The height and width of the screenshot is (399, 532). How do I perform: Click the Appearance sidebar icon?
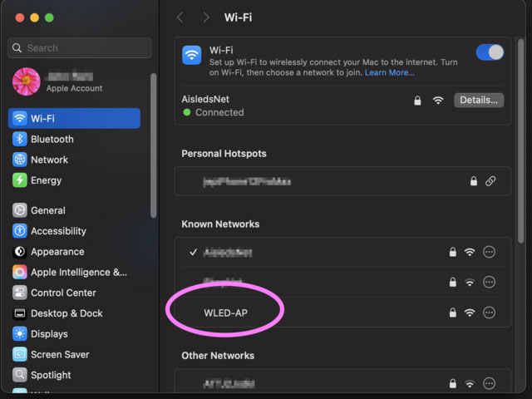[20, 252]
